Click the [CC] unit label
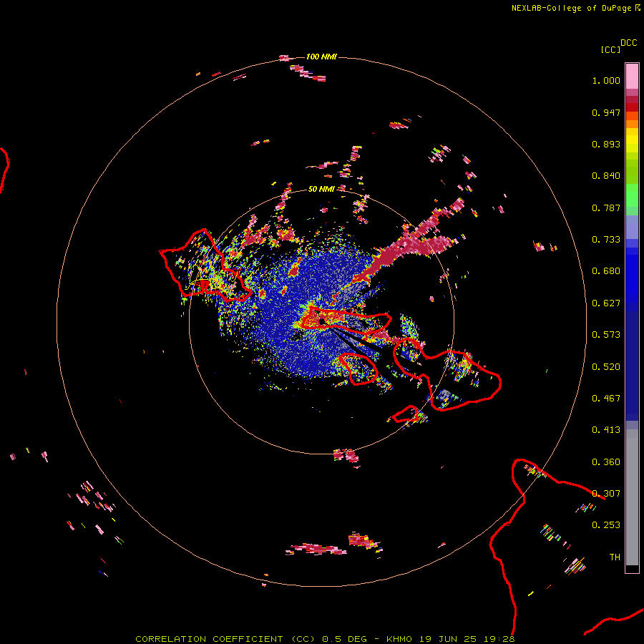This screenshot has height=644, width=644. (610, 49)
